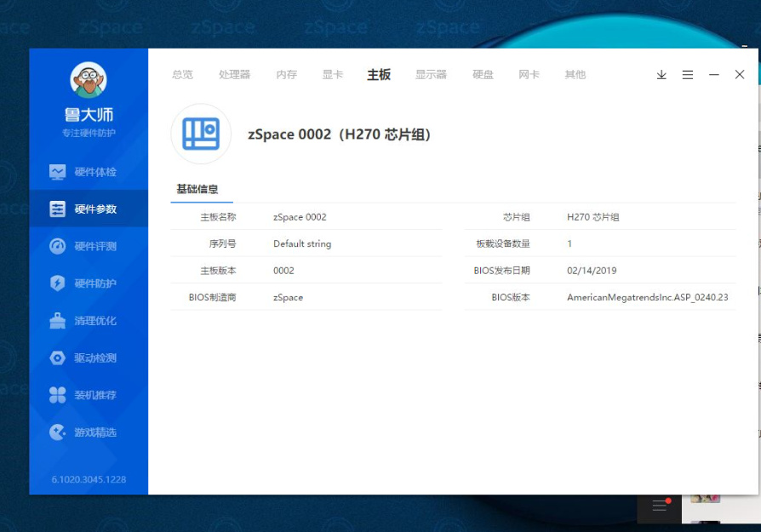Click the 板载设备数量 field label
Viewport: 761px width, 532px height.
tap(503, 243)
